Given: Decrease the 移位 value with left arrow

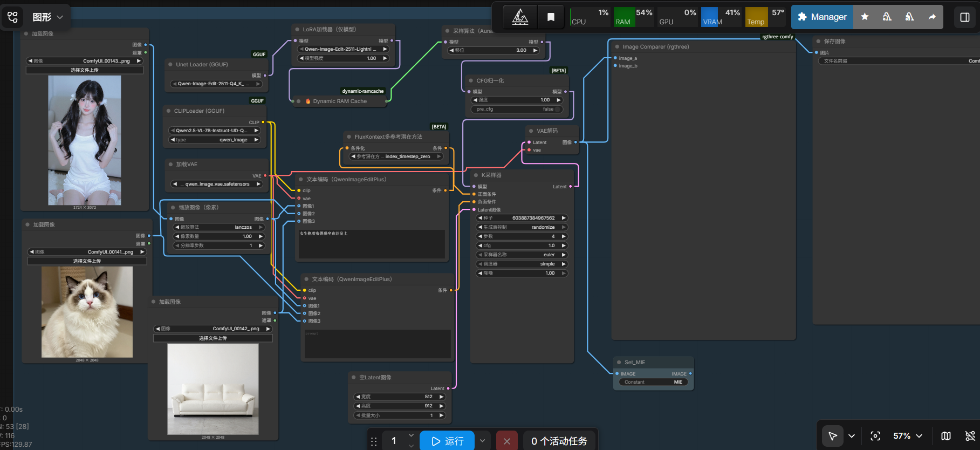Looking at the screenshot, I should 451,50.
